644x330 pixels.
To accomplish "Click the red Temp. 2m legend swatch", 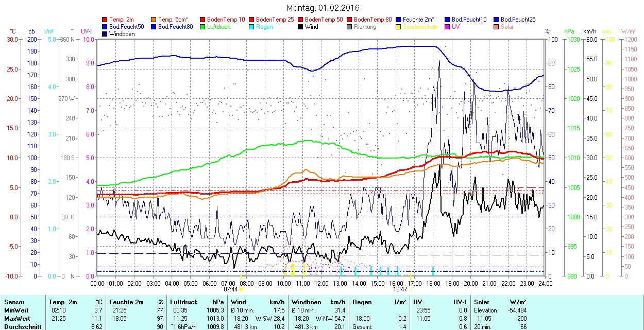I will point(105,20).
